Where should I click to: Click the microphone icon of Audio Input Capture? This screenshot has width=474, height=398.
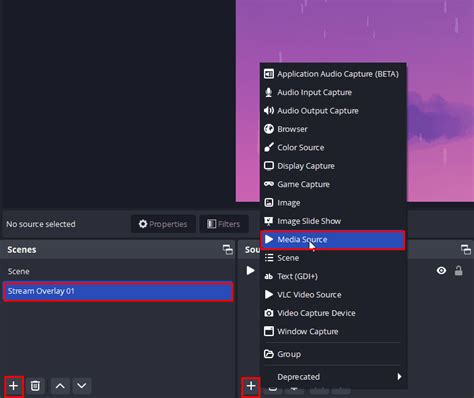click(x=269, y=92)
